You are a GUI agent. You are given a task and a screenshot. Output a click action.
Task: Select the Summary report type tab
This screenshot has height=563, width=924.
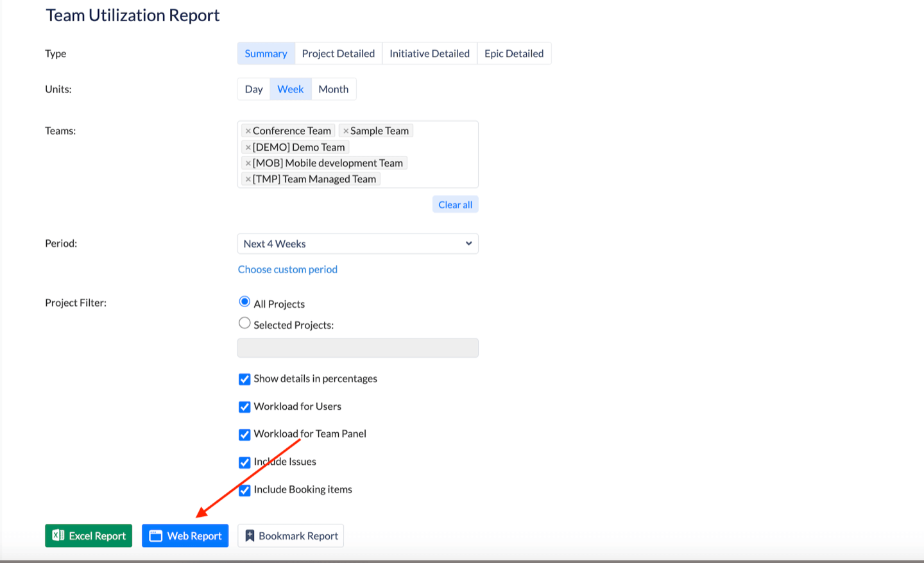266,53
